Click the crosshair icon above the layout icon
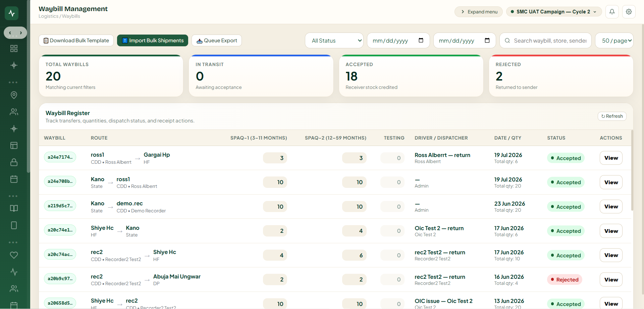644x309 pixels. pyautogui.click(x=14, y=129)
